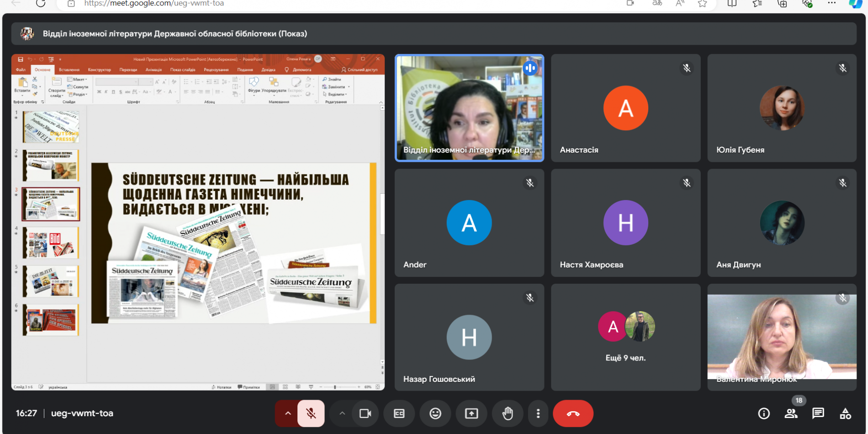The image size is (868, 434).
Task: Click the Допомога lightbulb search box
Action: [298, 70]
